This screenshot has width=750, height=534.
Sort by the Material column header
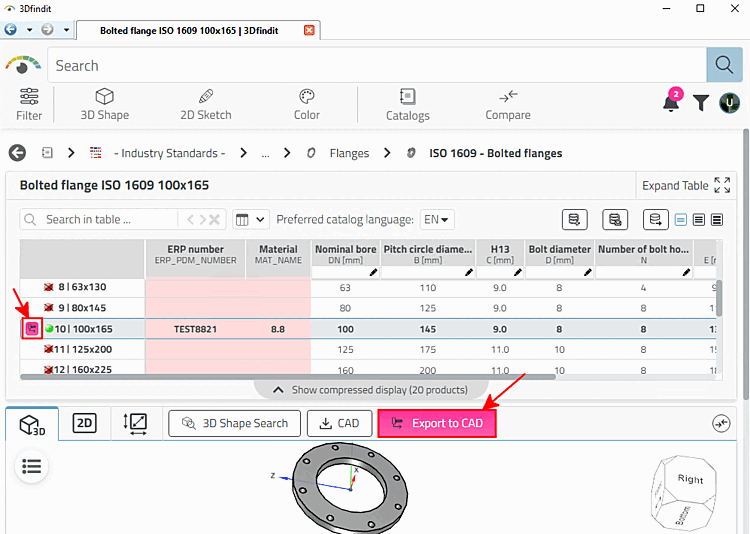pyautogui.click(x=278, y=254)
